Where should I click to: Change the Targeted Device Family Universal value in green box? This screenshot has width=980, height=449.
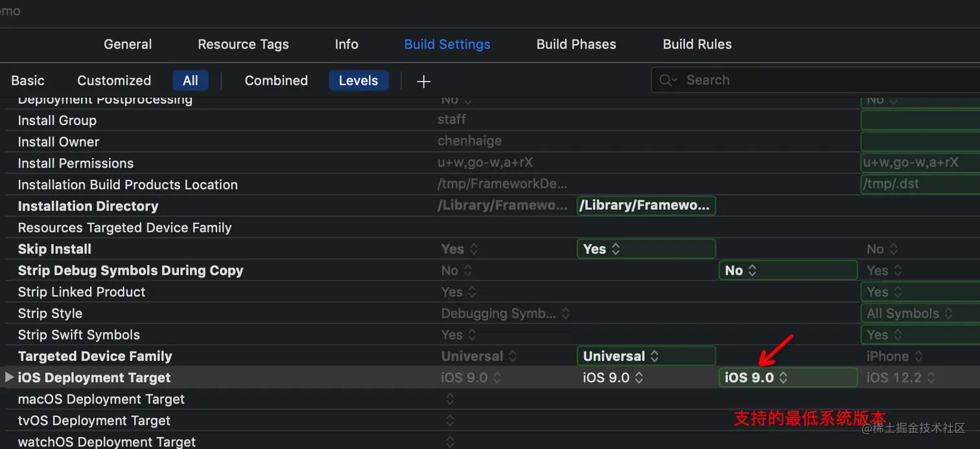click(x=646, y=356)
